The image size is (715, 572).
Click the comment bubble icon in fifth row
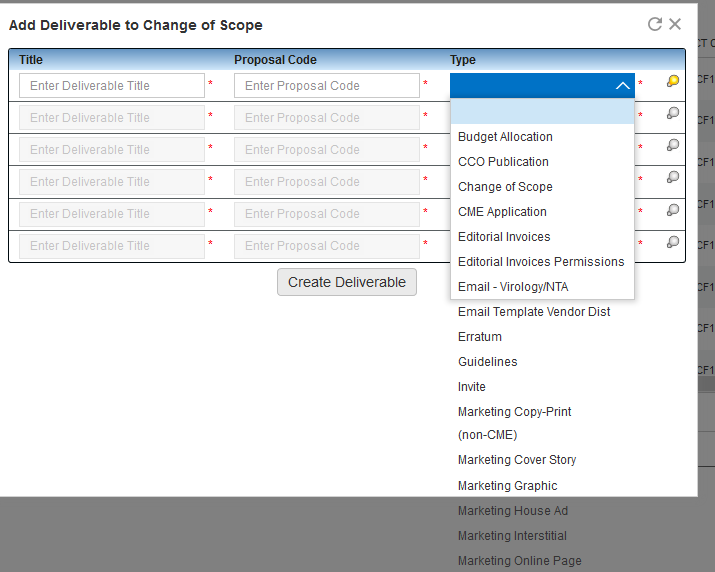pyautogui.click(x=673, y=210)
